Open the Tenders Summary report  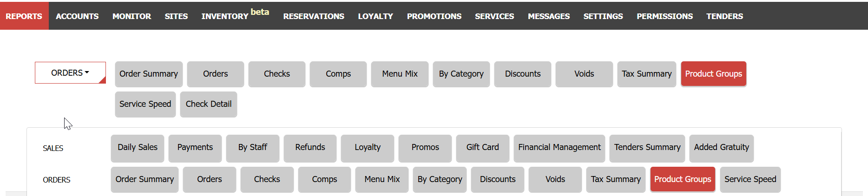point(647,148)
